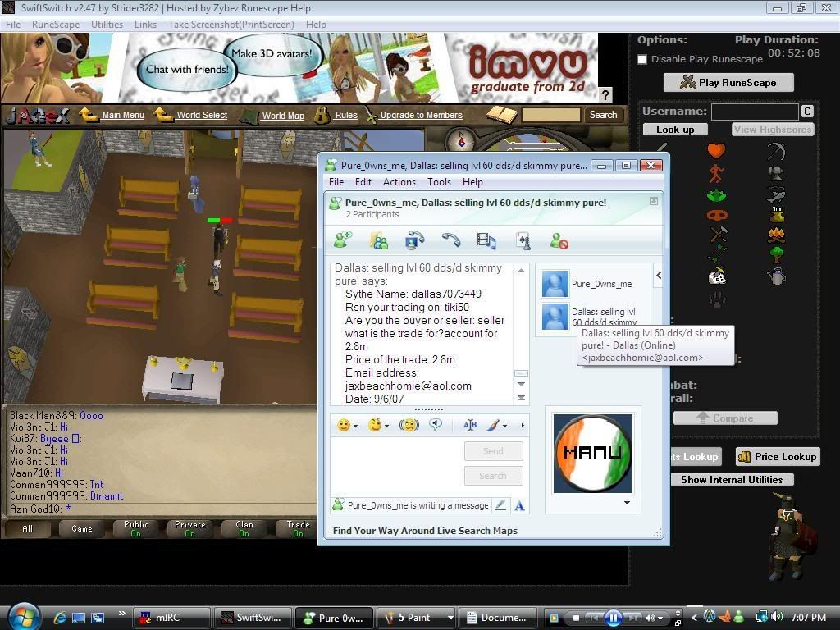Toggle the Trade chat filter
The width and height of the screenshot is (840, 630).
(298, 529)
